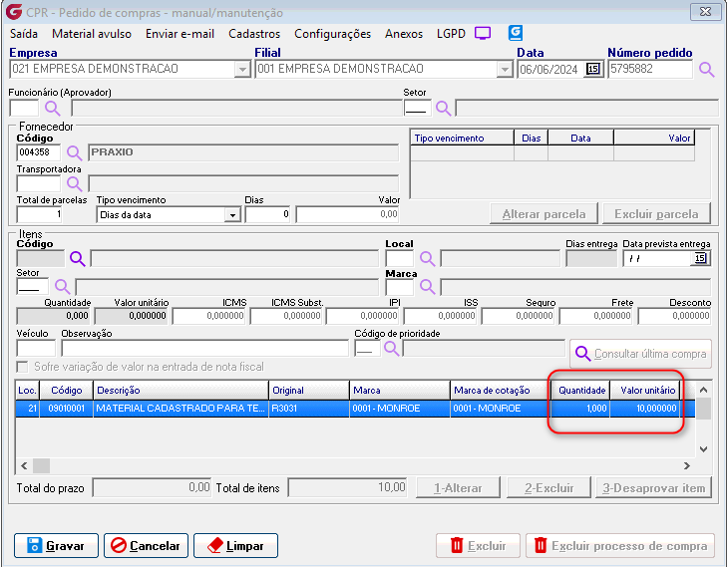Open the Configurações menu
Viewport: 728px width, 567px height.
point(332,34)
